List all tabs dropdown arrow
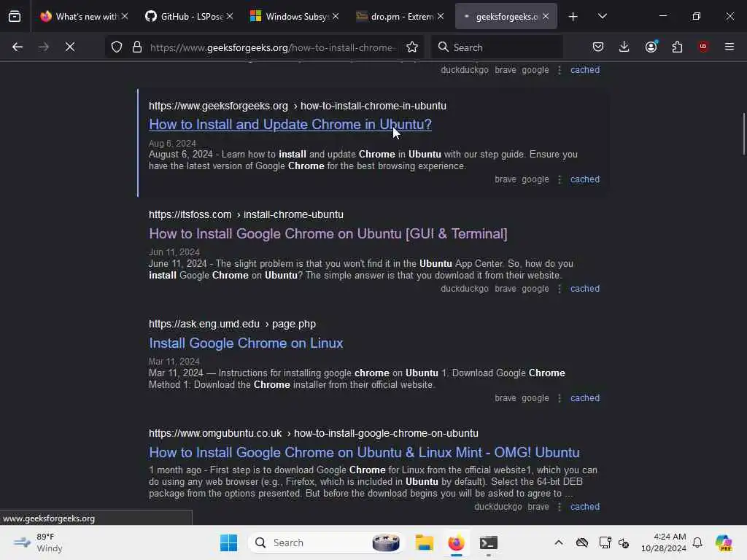Screen dimensions: 747x560 click(603, 16)
